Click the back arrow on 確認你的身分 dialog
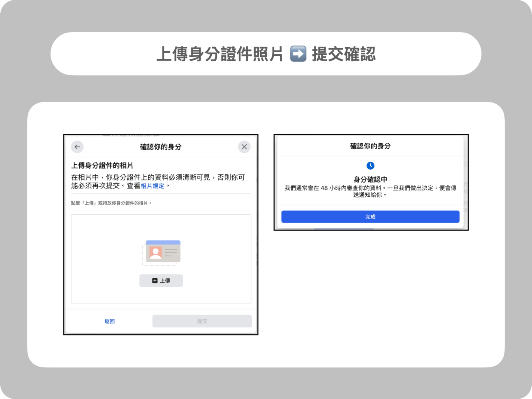The image size is (532, 399). [77, 147]
